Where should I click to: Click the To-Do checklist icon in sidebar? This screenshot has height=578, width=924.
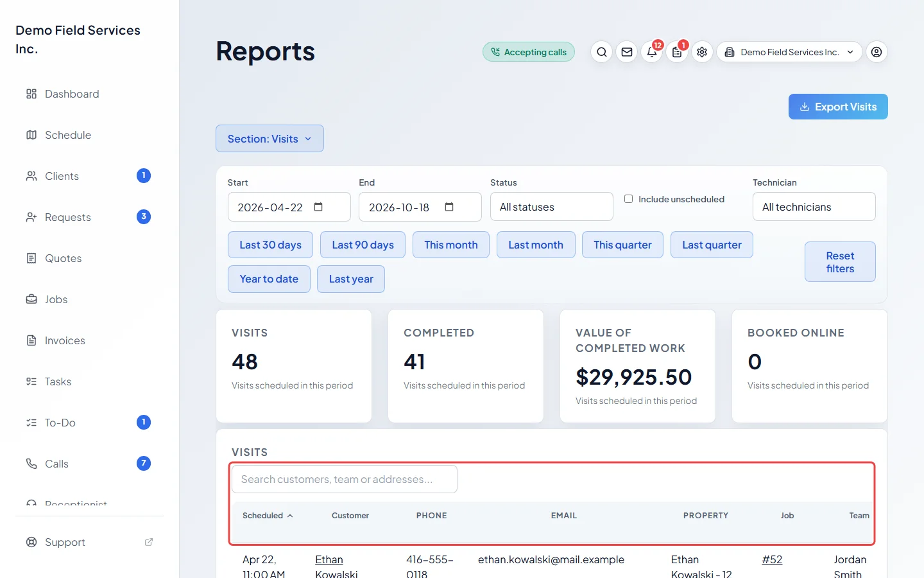(31, 423)
